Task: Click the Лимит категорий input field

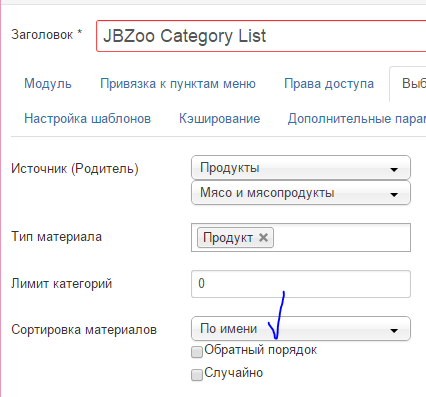Action: pyautogui.click(x=301, y=284)
